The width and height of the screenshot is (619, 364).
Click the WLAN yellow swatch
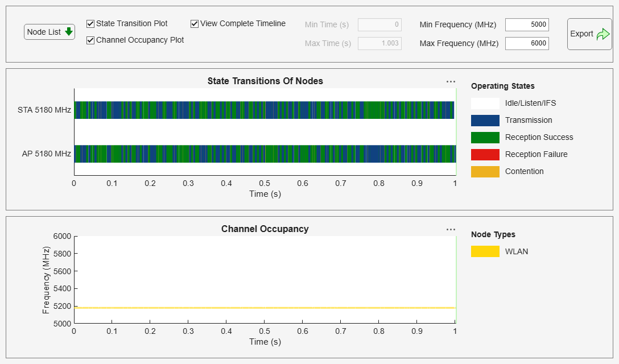pyautogui.click(x=485, y=251)
